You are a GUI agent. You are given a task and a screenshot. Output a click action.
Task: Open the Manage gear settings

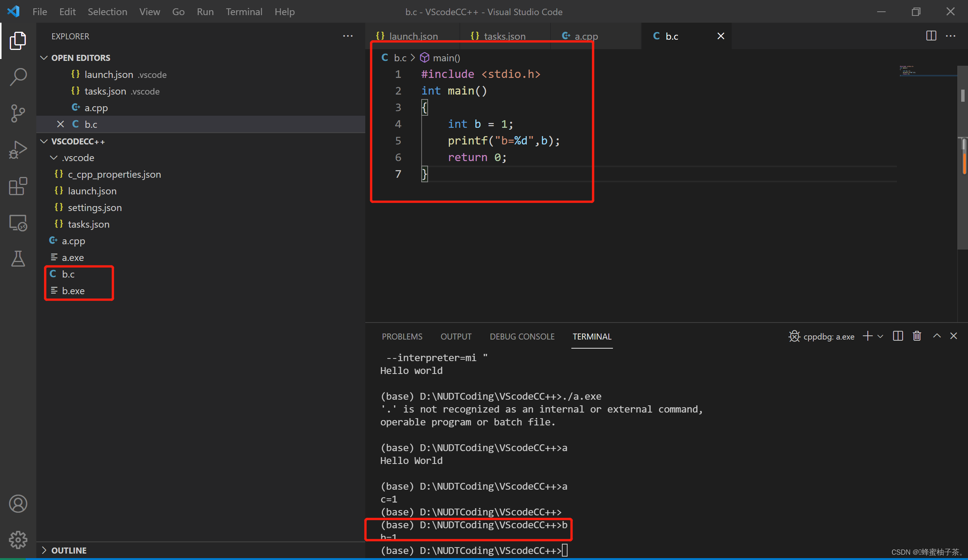(18, 540)
